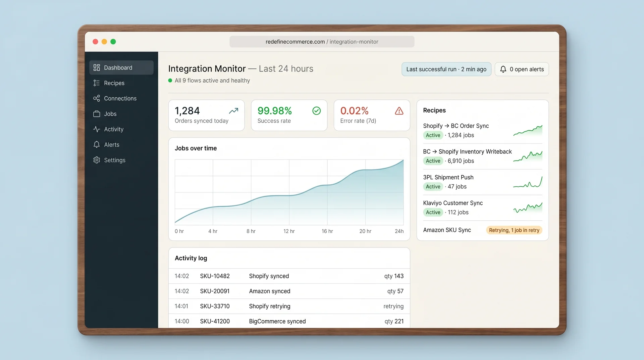This screenshot has width=644, height=360.
Task: Click 14:00 timestamp in activity log
Action: click(182, 321)
